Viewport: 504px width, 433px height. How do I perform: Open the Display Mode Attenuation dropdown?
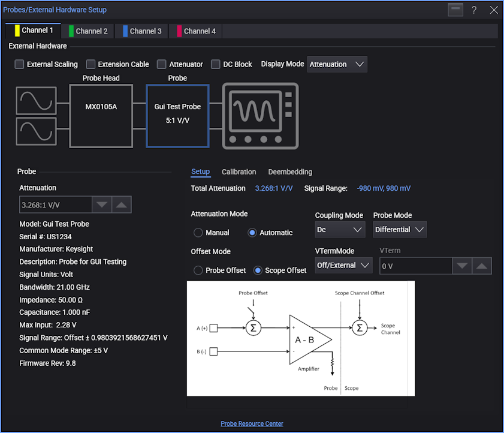point(337,64)
